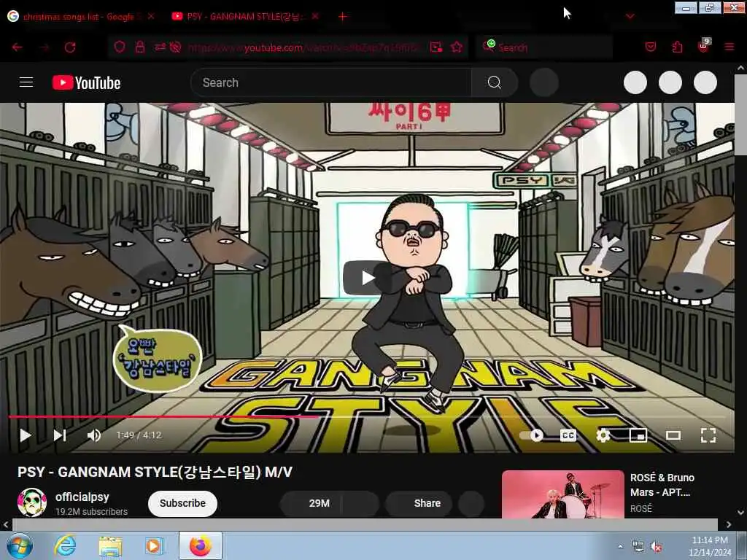
Task: Mute the video volume speaker
Action: pyautogui.click(x=94, y=435)
